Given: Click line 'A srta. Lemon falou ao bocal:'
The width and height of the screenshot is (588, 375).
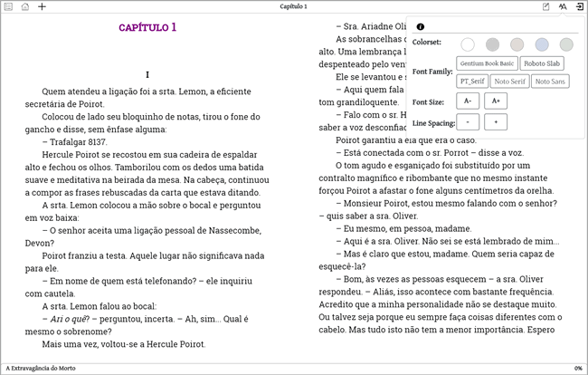Looking at the screenshot, I should point(100,306).
